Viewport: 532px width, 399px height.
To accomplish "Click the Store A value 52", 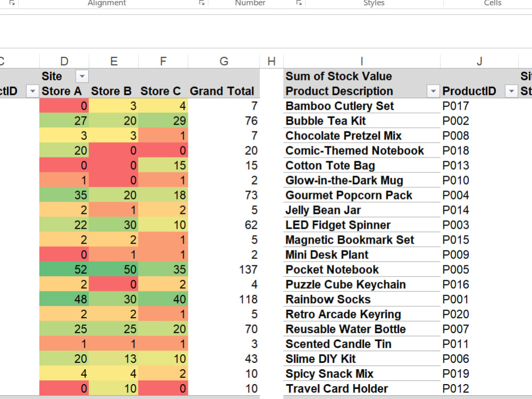I will 64,270.
